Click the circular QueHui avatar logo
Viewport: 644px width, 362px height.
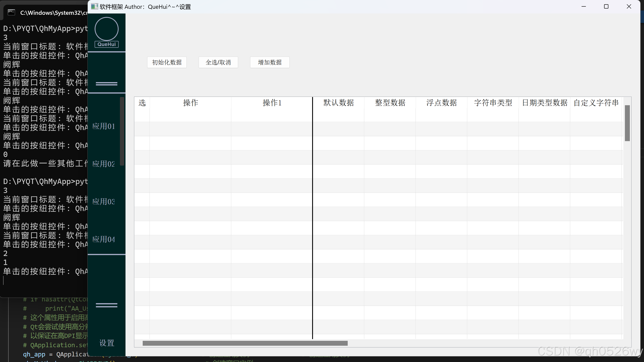tap(106, 29)
